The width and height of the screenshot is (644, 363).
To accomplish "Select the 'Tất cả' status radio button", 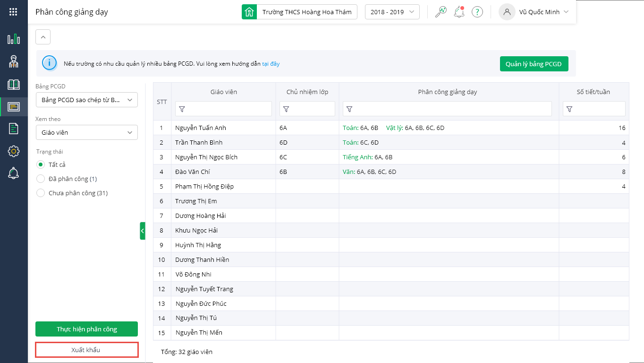I will pos(41,164).
